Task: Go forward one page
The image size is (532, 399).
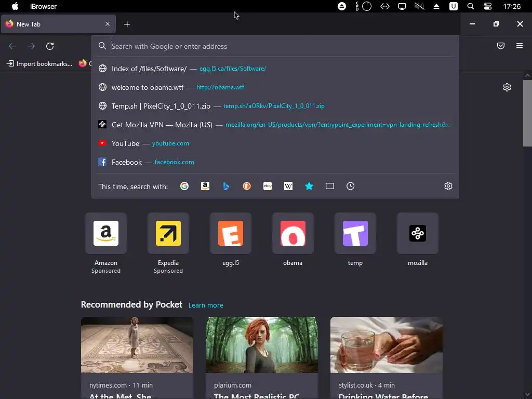Action: coord(31,46)
